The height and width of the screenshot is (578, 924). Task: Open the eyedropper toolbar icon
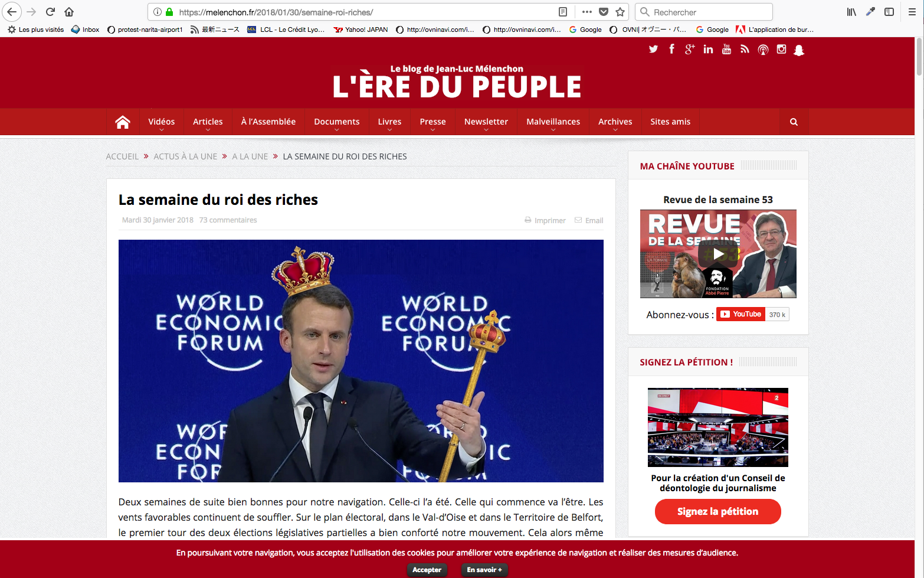pyautogui.click(x=870, y=12)
